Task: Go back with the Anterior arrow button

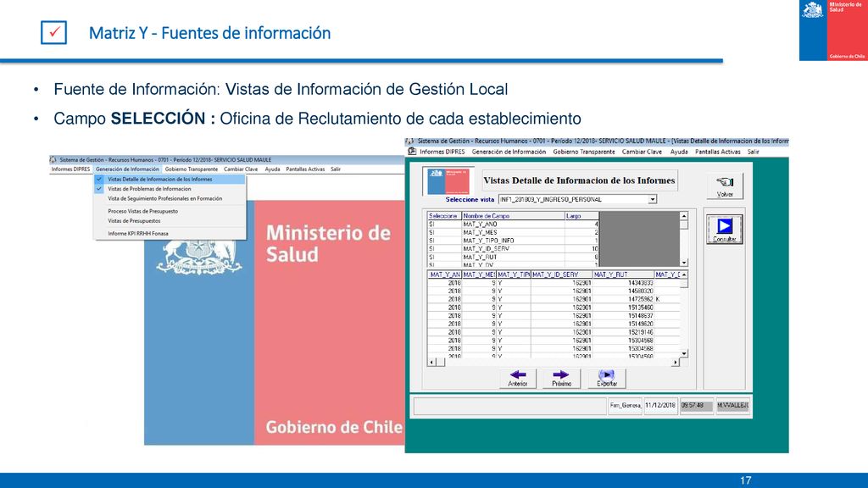Action: coord(518,379)
